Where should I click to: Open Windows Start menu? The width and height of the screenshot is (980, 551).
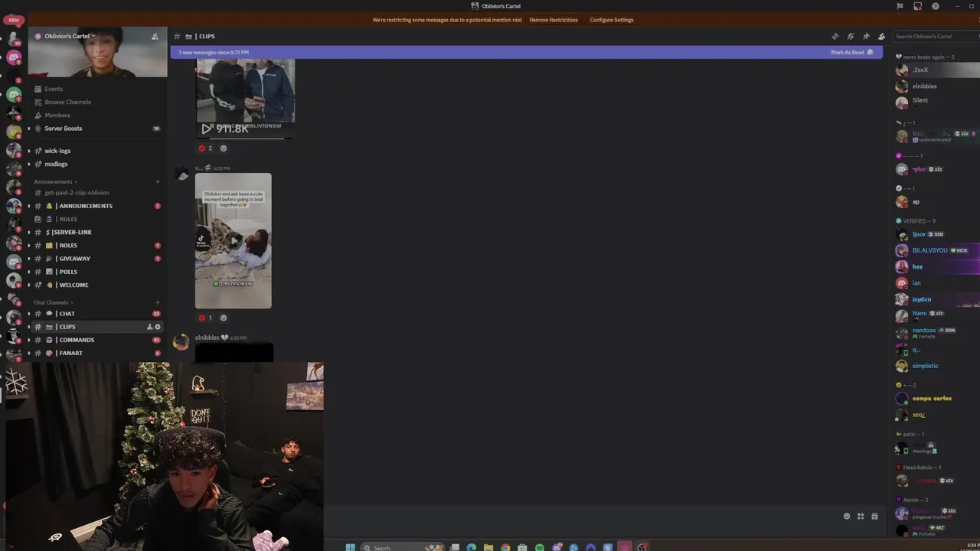[350, 547]
